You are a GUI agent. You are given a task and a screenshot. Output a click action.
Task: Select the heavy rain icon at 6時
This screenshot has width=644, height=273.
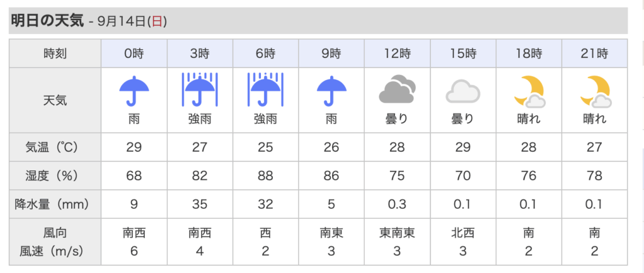tap(265, 89)
